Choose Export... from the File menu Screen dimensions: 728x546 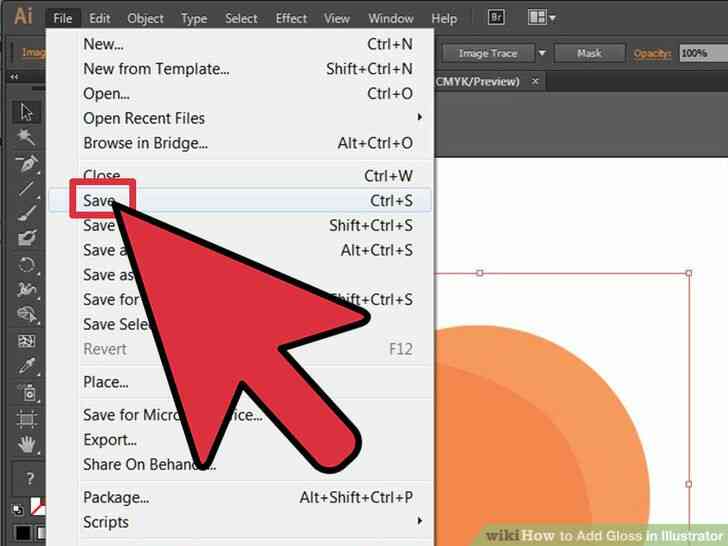coord(240,439)
